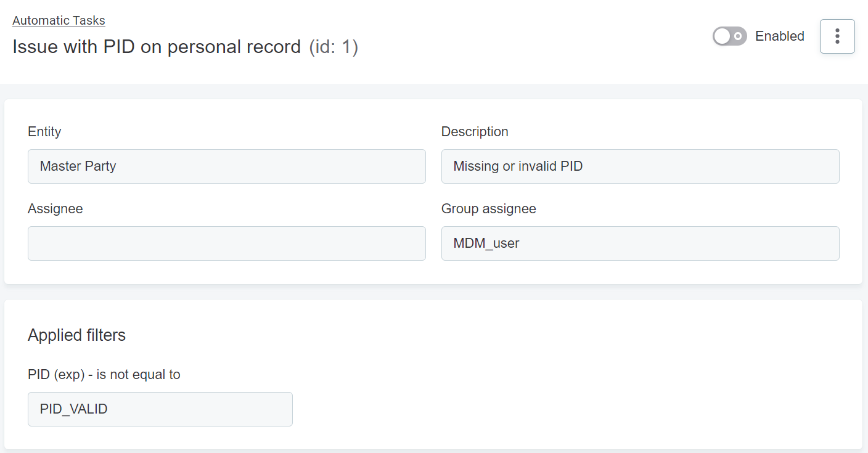Click the title Issue with PID on personal record
Viewport: 868px width, 453px height.
pos(157,47)
